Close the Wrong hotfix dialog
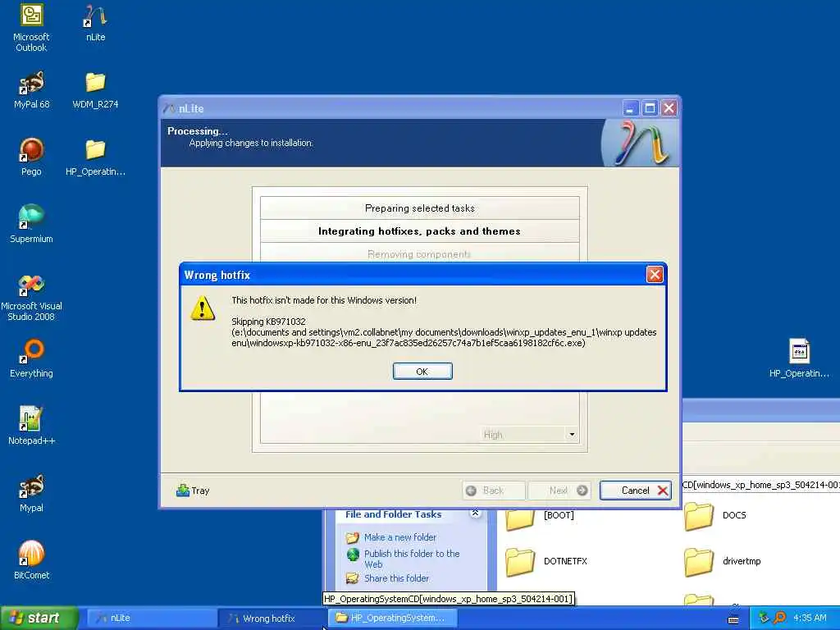Image resolution: width=840 pixels, height=630 pixels. pyautogui.click(x=655, y=275)
